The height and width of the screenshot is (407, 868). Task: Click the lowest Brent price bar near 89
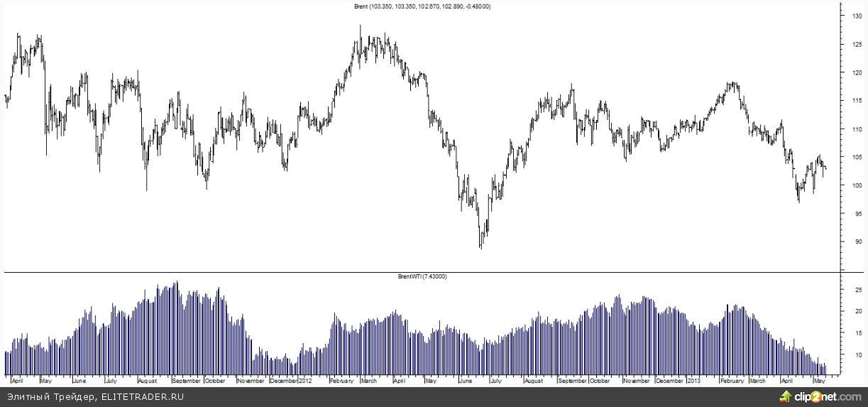click(480, 245)
